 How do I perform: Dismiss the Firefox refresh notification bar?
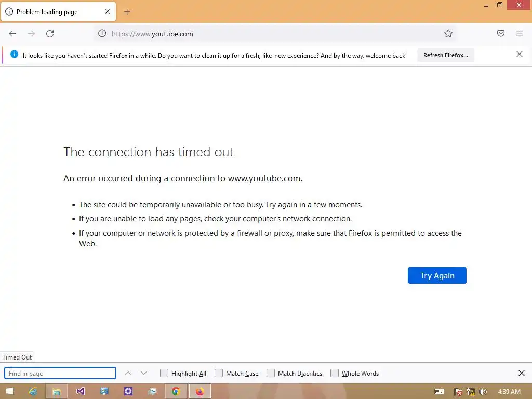point(519,54)
